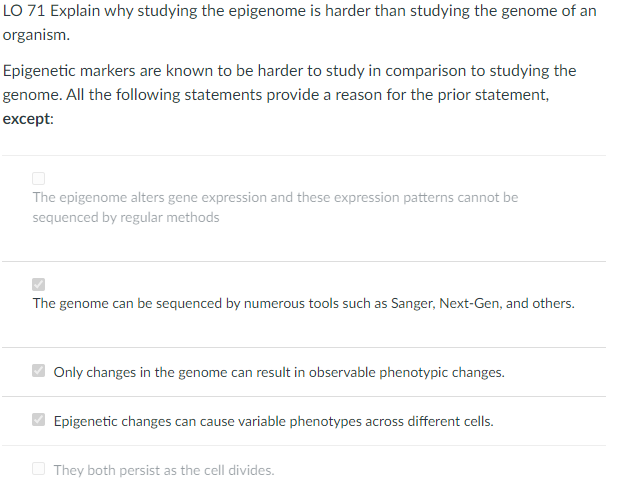Uncheck the Epigenetic changes can cause checkbox
Screen dimensions: 621x491
39,421
